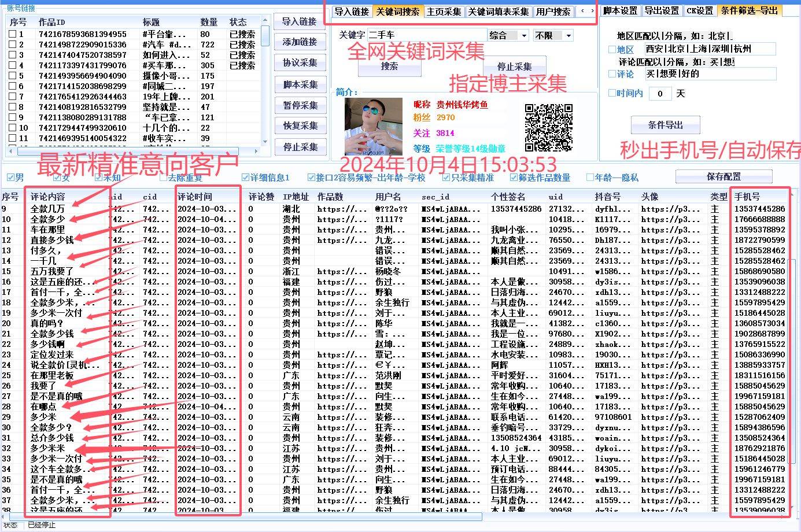Click the tab strip right scroll arrow

(x=592, y=11)
